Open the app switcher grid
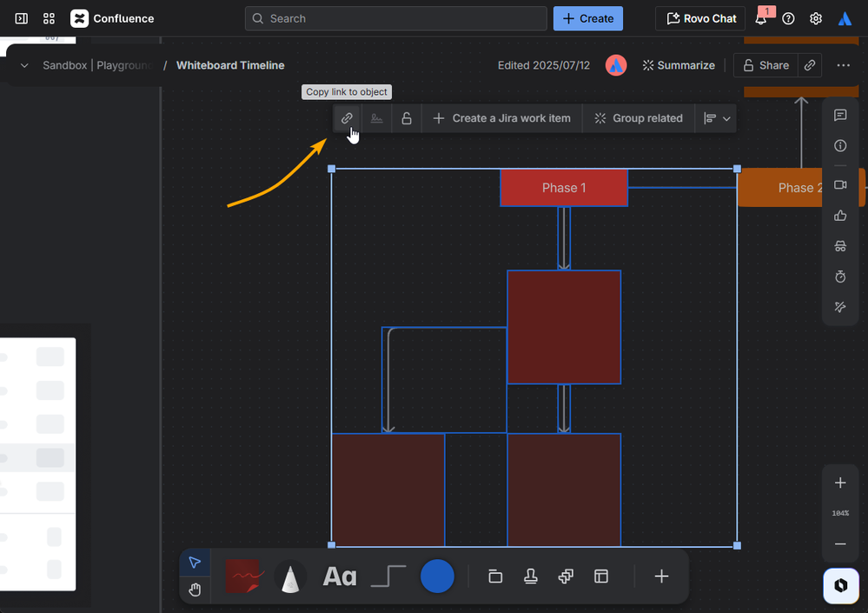Image resolution: width=868 pixels, height=613 pixels. 49,19
